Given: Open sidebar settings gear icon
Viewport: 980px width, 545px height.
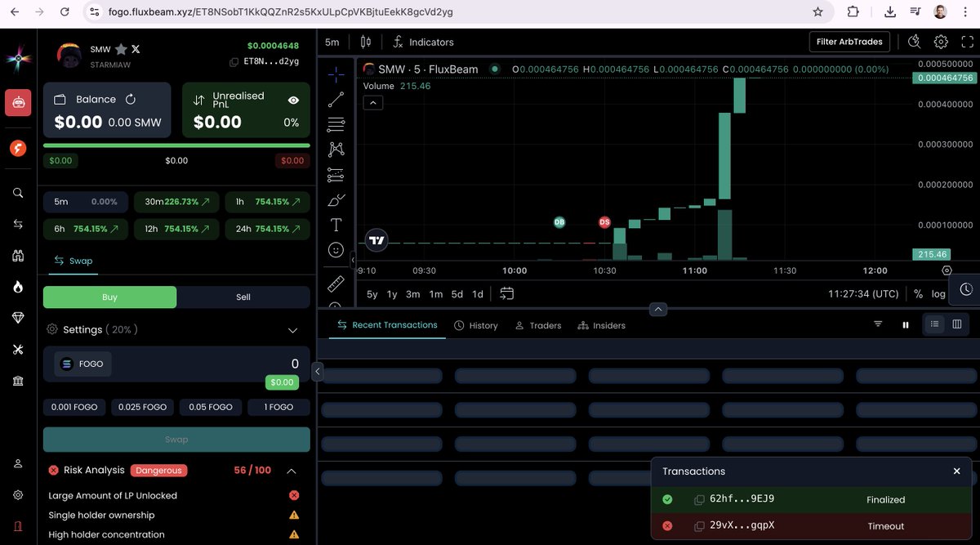Looking at the screenshot, I should coord(18,495).
